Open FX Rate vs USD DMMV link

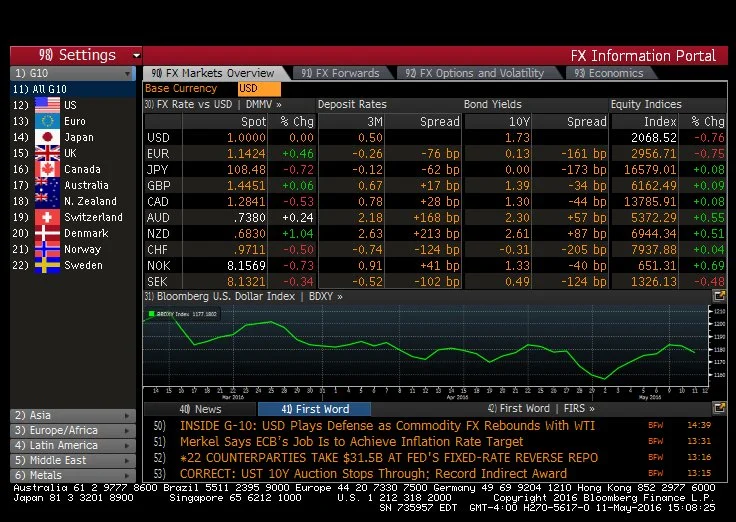[x=213, y=104]
